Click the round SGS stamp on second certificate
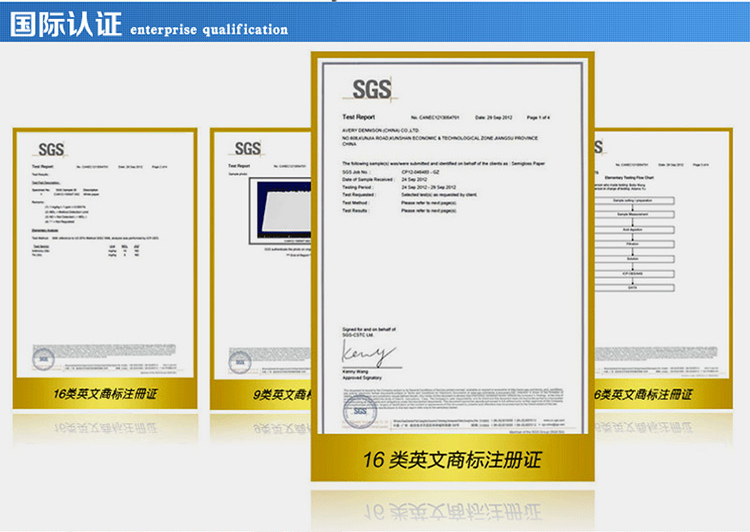750x532 pixels. click(x=240, y=362)
